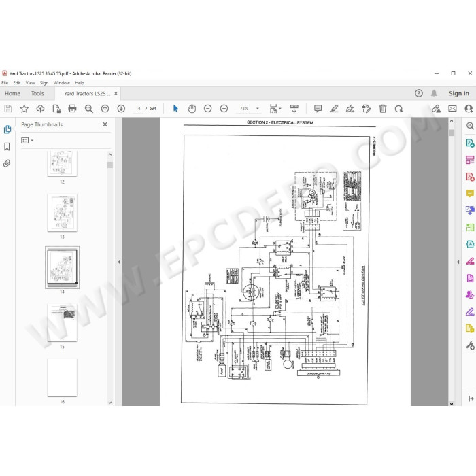This screenshot has height=476, width=476.
Task: Zoom out with minus icon
Action: point(207,108)
